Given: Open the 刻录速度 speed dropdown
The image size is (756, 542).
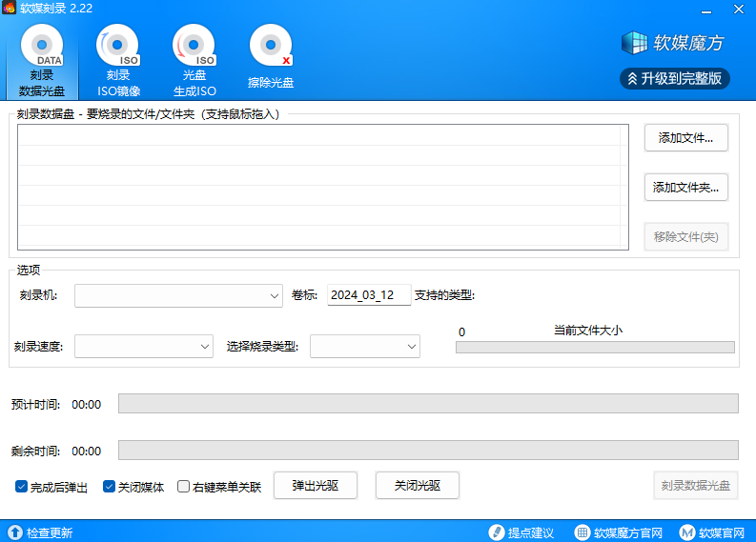Looking at the screenshot, I should point(143,347).
